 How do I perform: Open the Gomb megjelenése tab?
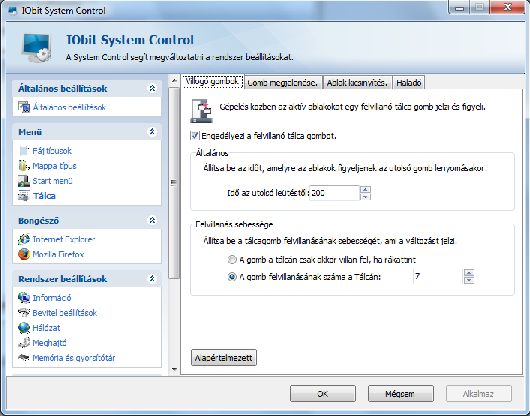click(283, 83)
